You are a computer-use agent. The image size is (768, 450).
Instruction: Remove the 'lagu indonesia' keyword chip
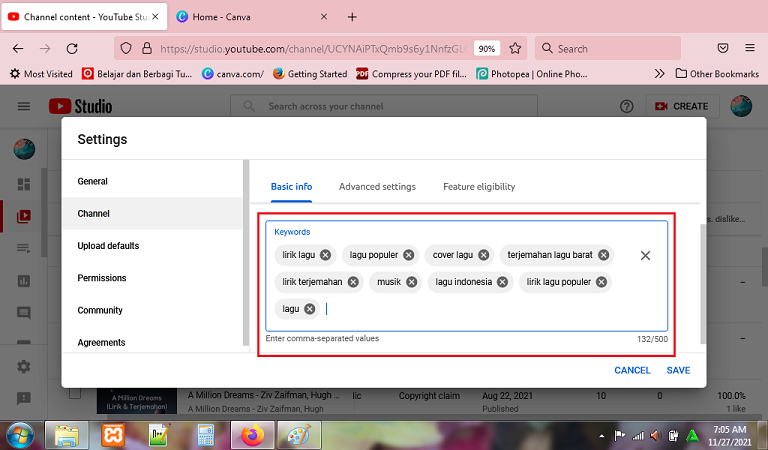coord(502,282)
